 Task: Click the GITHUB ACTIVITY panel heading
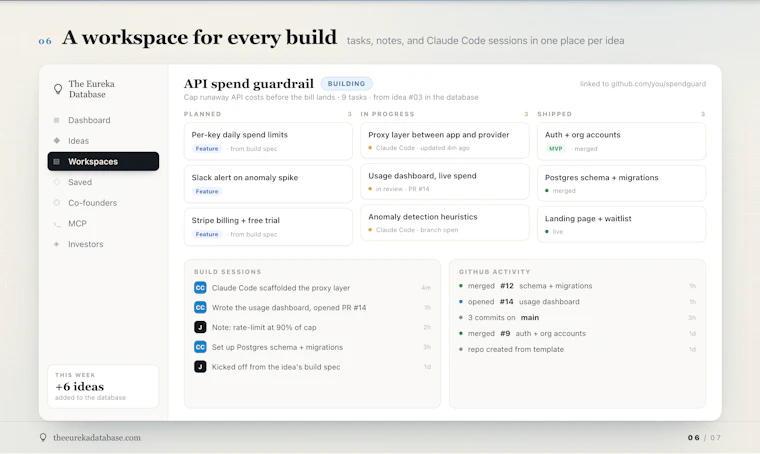pyautogui.click(x=494, y=272)
